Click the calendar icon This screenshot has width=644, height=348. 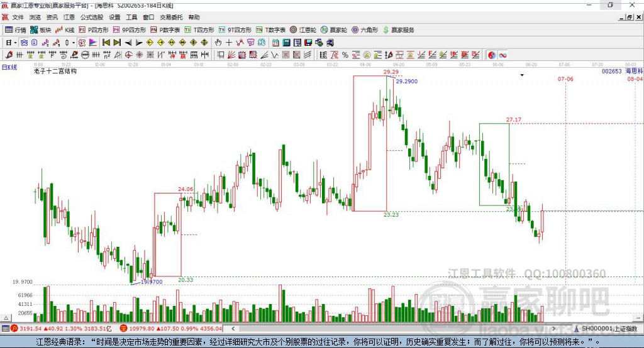tap(275, 43)
